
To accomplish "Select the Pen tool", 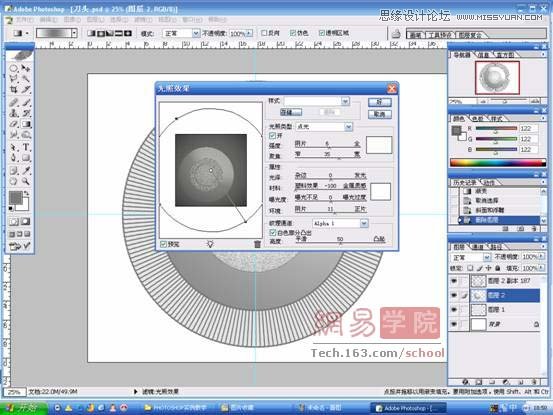I will click(13, 158).
